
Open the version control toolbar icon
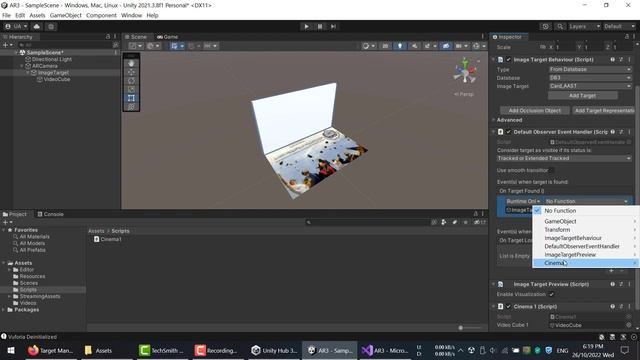click(51, 27)
